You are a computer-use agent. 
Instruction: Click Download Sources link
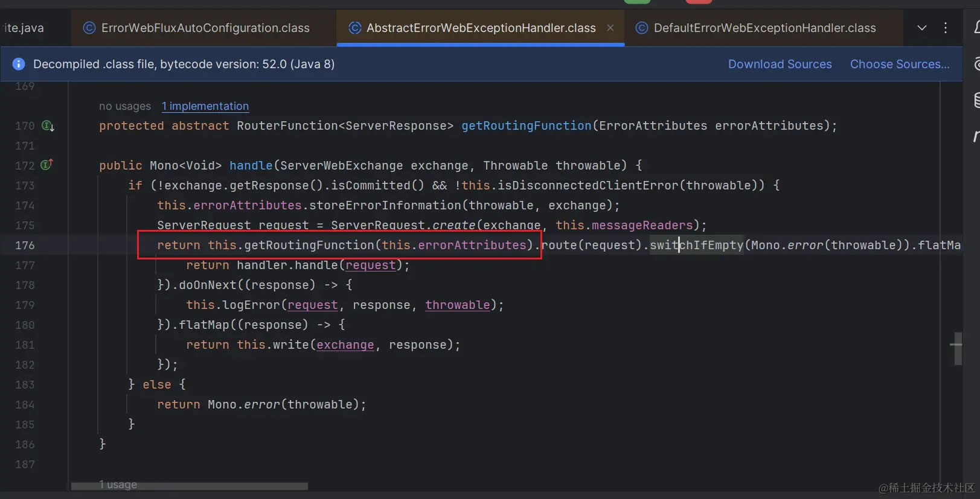[780, 64]
